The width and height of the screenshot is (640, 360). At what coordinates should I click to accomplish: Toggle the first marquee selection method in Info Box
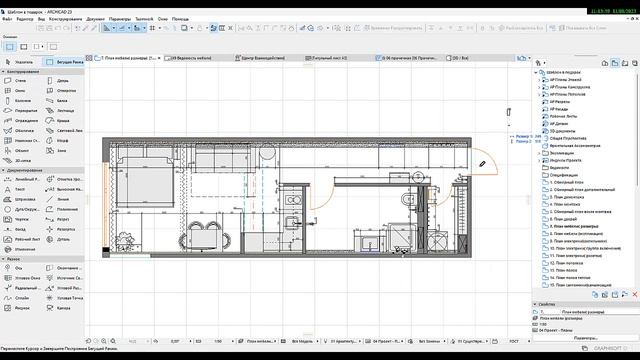point(10,47)
